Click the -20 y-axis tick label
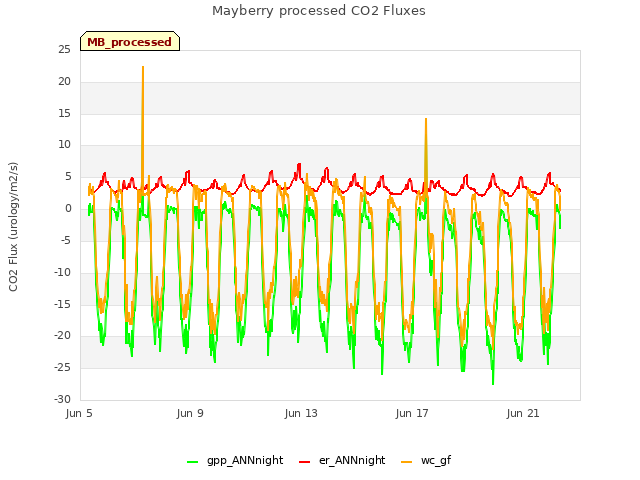This screenshot has height=480, width=640. click(x=63, y=336)
